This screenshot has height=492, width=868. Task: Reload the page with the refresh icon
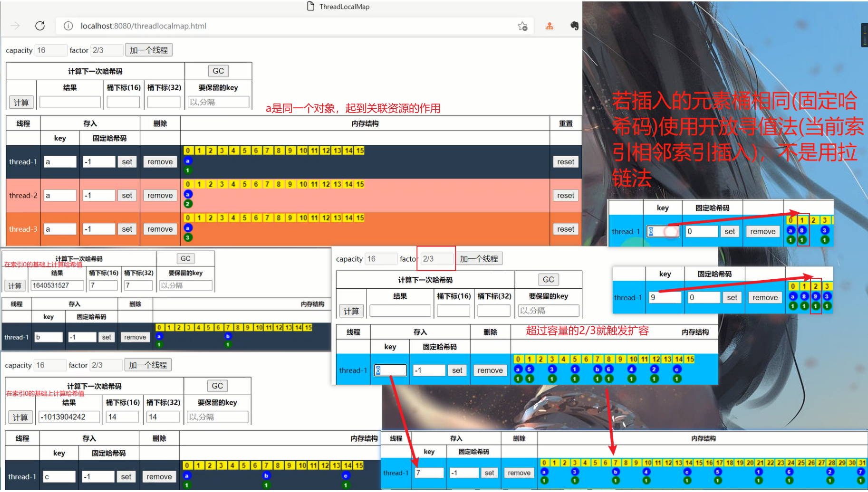tap(40, 26)
